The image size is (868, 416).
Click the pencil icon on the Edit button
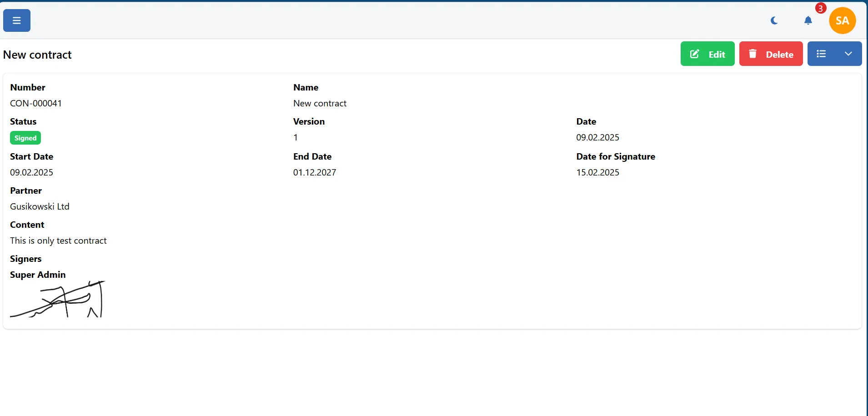(x=695, y=54)
